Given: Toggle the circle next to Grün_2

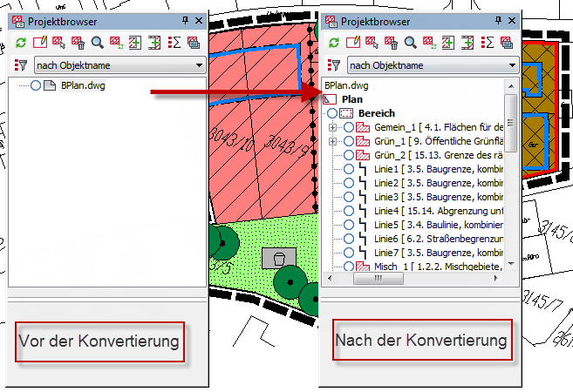Looking at the screenshot, I should [350, 155].
